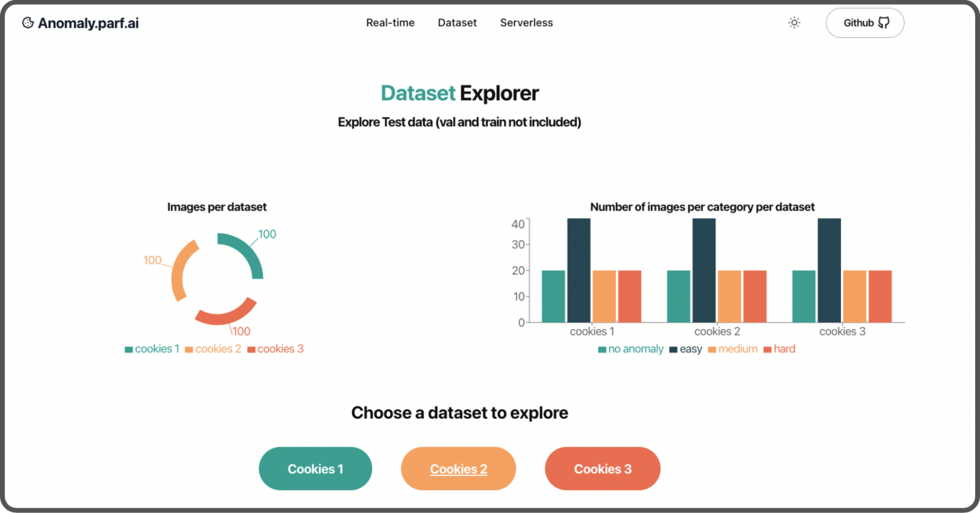This screenshot has width=980, height=513.
Task: Toggle cookies 2 legend entry in donut chart
Action: pyautogui.click(x=213, y=349)
